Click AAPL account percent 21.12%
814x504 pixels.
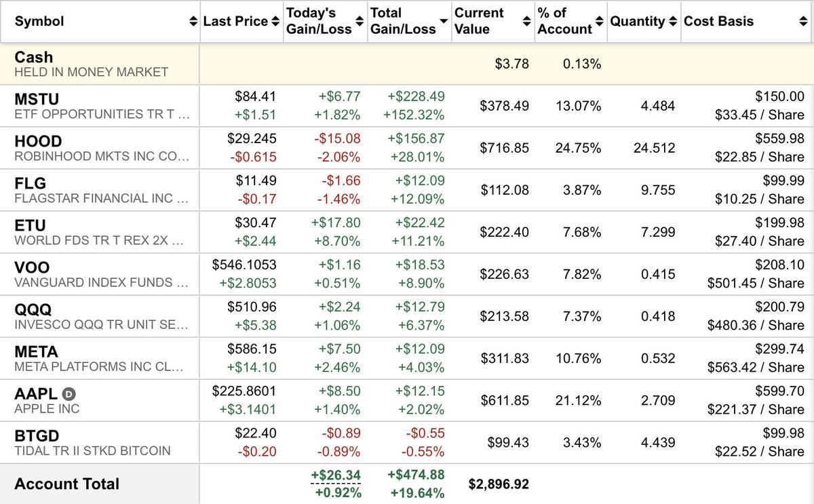click(x=578, y=400)
